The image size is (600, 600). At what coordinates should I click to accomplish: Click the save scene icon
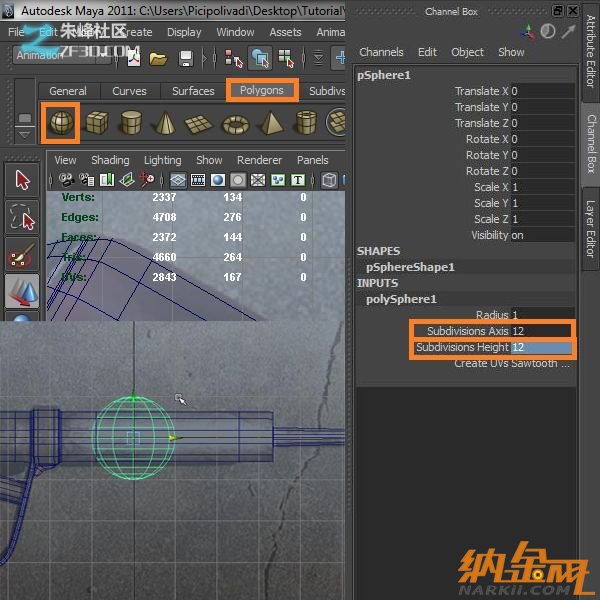pos(184,58)
